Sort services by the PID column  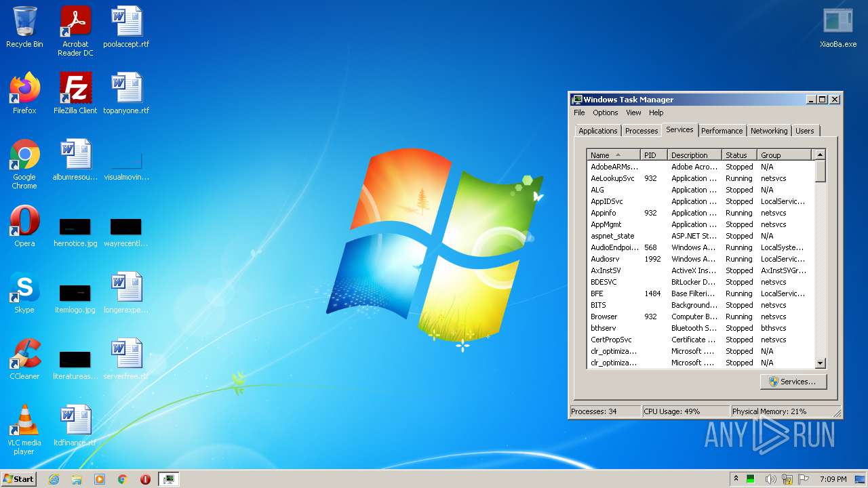[654, 155]
